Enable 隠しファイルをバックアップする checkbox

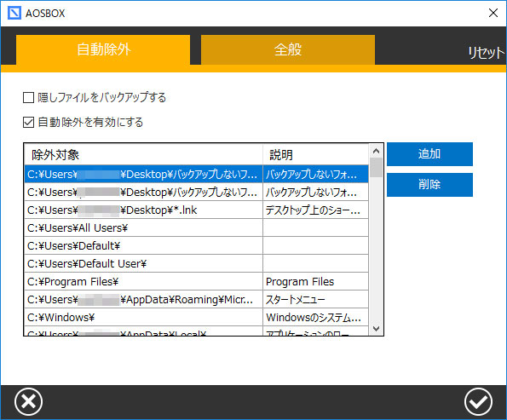click(x=28, y=97)
